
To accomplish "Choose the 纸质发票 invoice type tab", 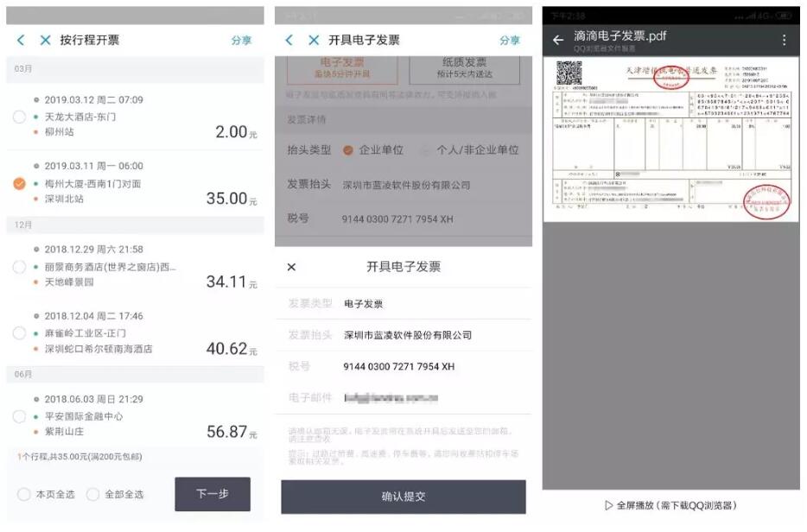I will (464, 68).
